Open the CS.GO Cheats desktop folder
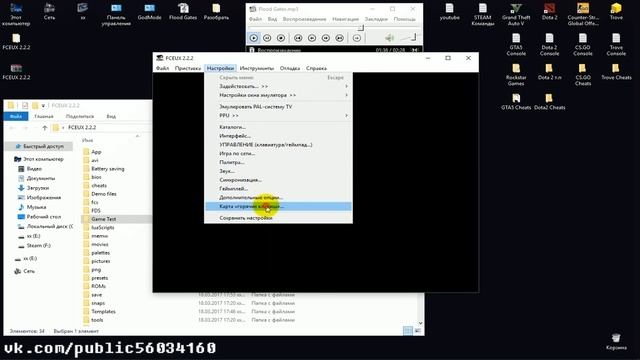Screen dimensions: 640x360 click(583, 74)
